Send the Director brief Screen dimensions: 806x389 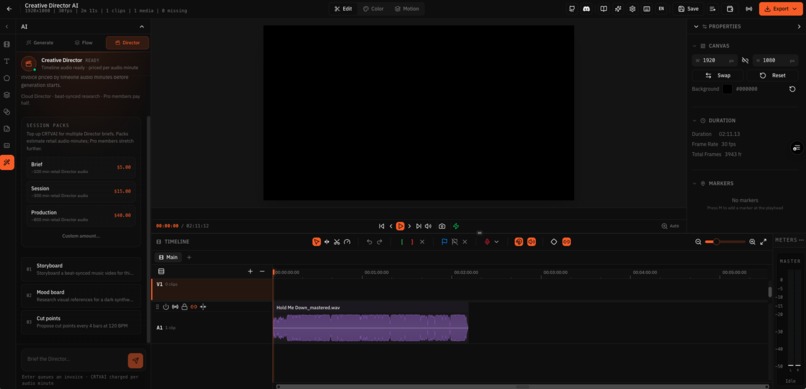[x=135, y=360]
